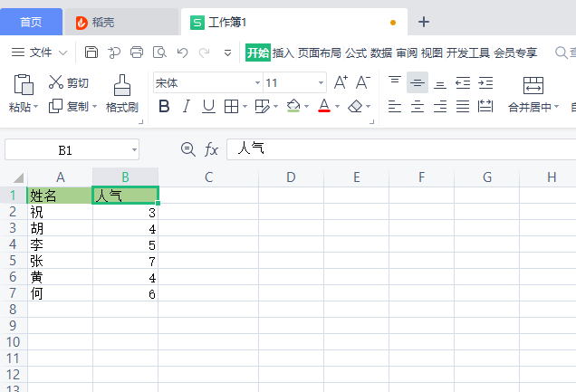Redo the last action

tap(205, 53)
